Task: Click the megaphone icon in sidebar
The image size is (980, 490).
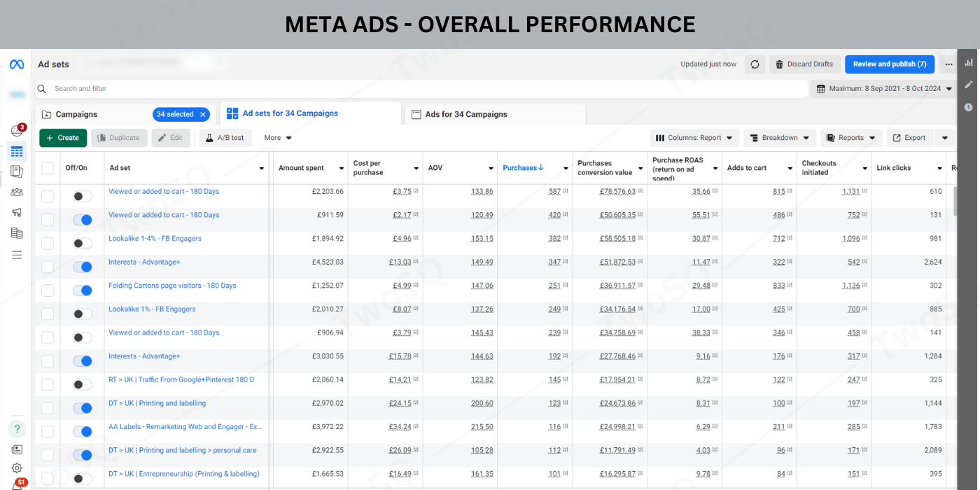Action: (x=17, y=213)
